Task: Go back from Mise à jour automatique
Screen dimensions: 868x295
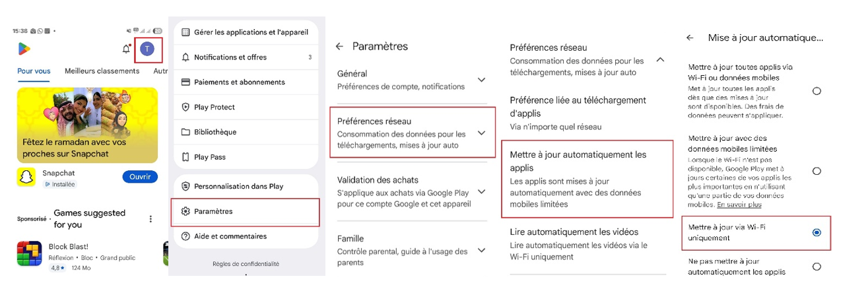Action: [x=690, y=38]
